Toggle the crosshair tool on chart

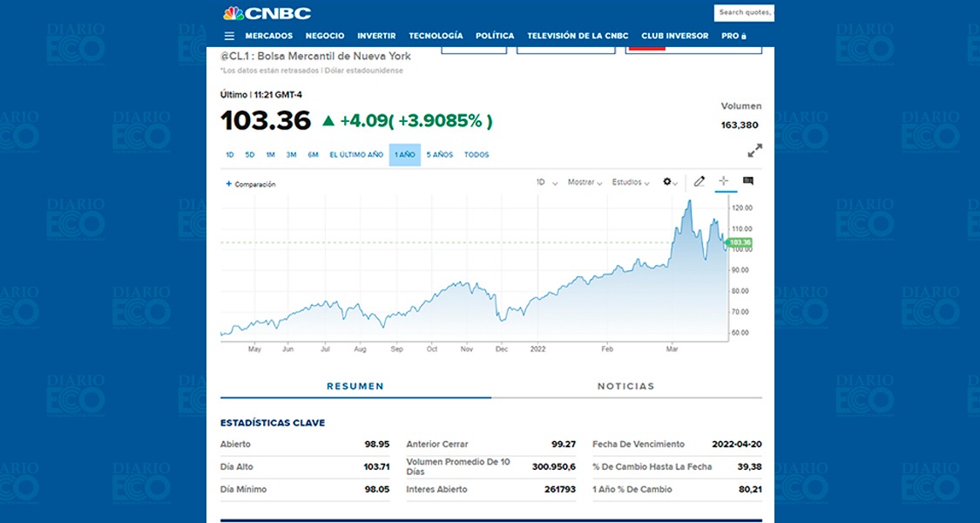724,181
